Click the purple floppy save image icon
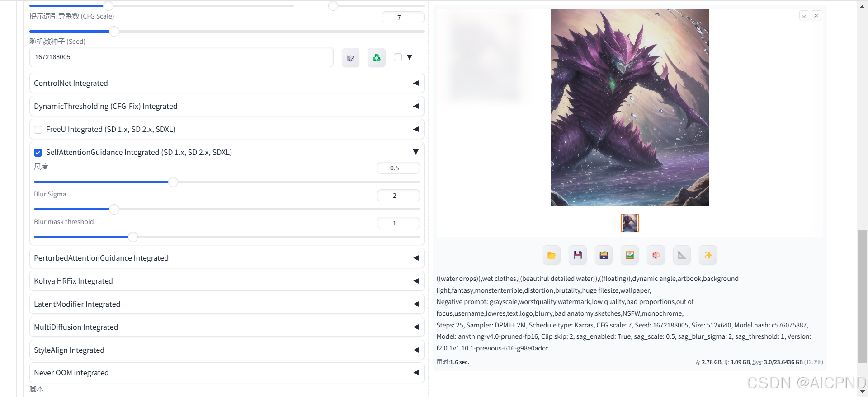 (x=578, y=255)
